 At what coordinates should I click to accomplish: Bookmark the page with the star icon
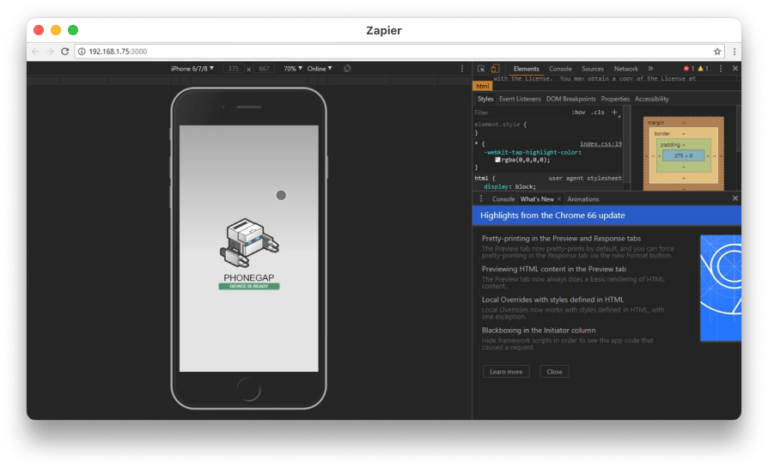point(717,51)
